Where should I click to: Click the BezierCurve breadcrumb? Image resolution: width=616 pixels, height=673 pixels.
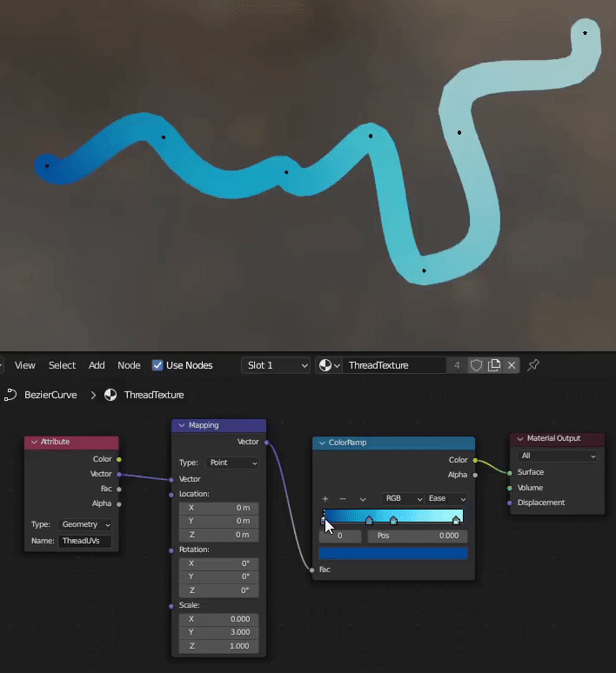pyautogui.click(x=50, y=395)
